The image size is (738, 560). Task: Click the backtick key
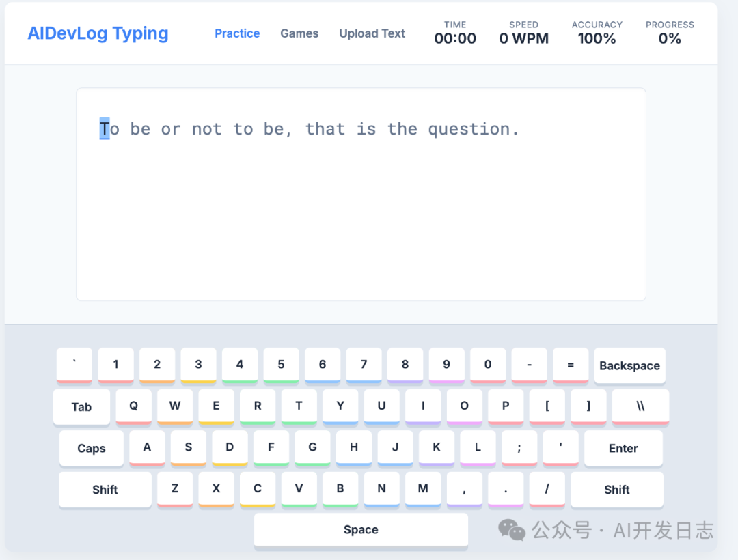click(x=74, y=365)
